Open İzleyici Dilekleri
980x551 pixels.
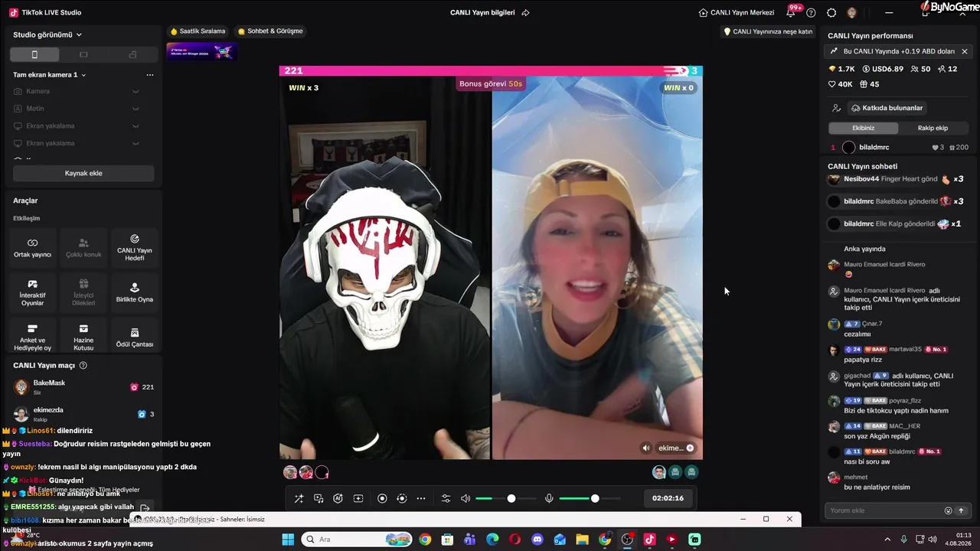83,292
